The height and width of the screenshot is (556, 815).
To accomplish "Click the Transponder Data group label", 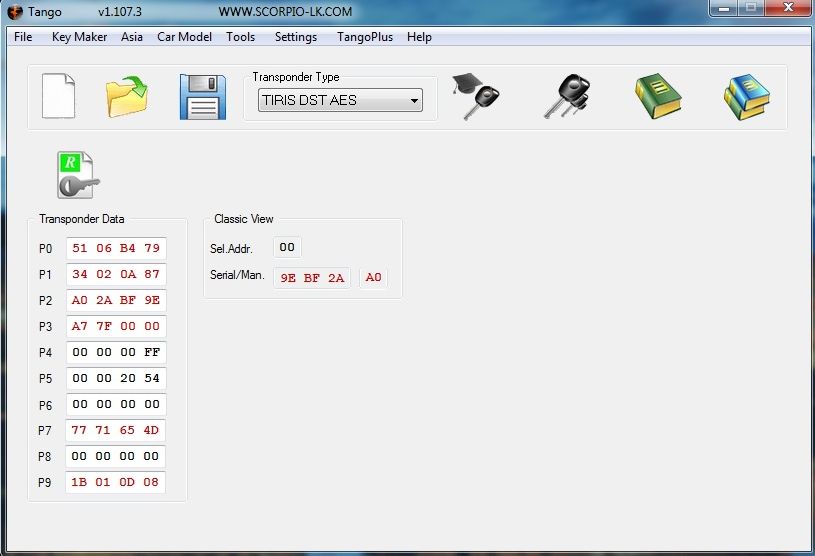I will 82,219.
